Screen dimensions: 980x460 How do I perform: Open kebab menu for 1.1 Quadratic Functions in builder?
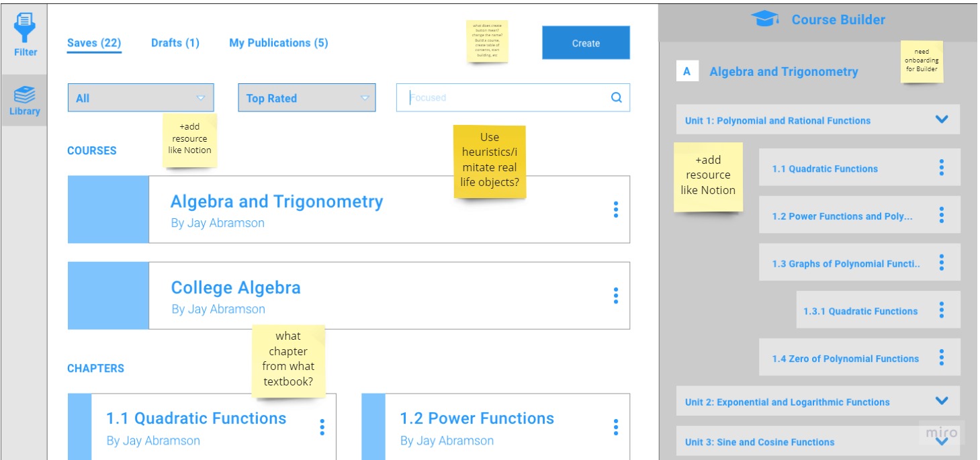941,168
